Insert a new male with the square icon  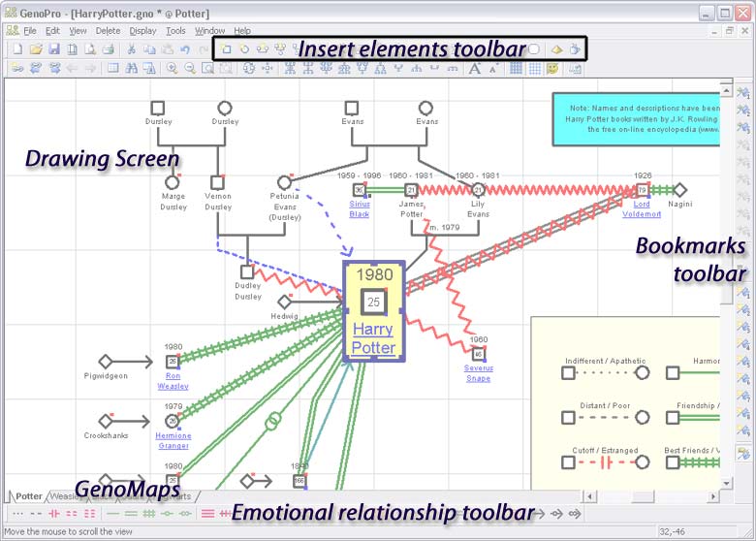(x=226, y=49)
